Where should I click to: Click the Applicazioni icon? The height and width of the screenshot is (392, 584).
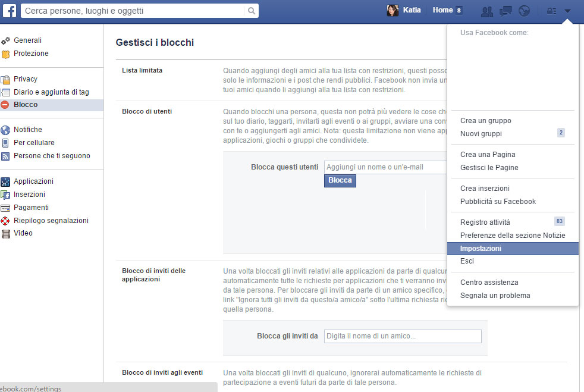pos(5,182)
